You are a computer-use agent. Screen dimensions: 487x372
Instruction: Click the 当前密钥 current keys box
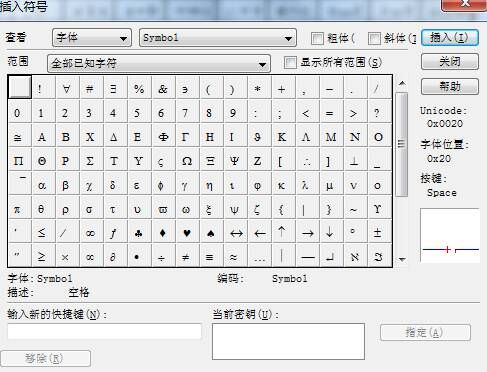point(288,341)
